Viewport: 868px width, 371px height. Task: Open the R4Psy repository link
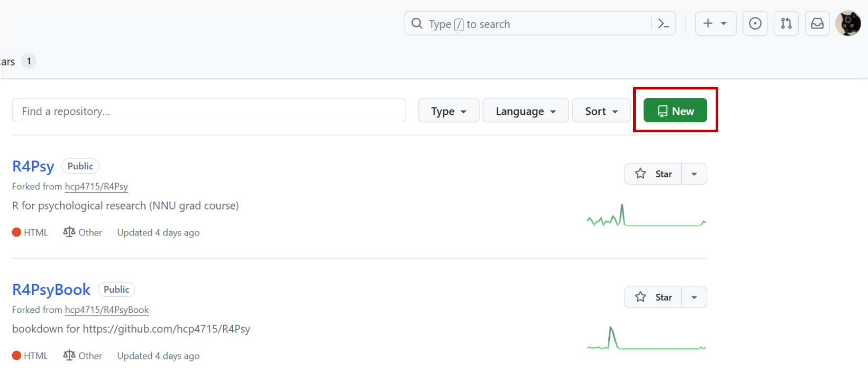33,166
